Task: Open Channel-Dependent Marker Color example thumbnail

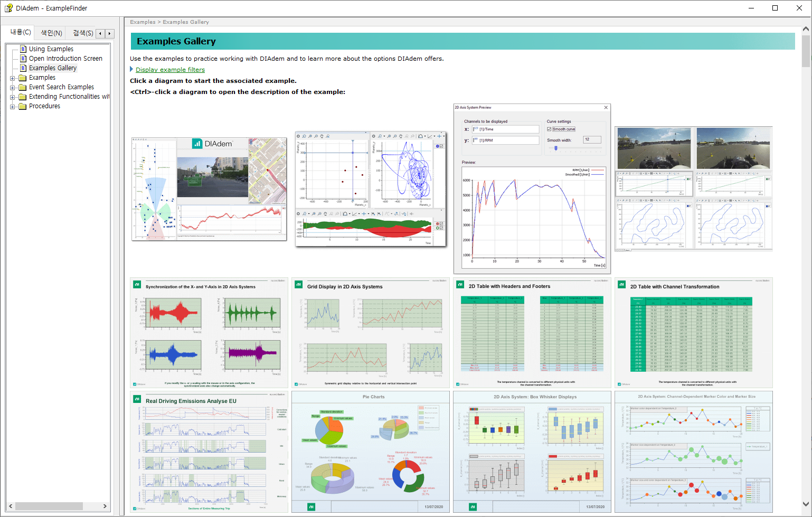Action: click(x=694, y=452)
